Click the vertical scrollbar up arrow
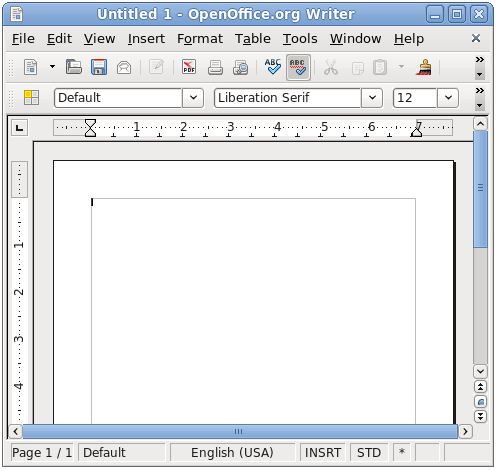This screenshot has height=471, width=496. point(480,124)
